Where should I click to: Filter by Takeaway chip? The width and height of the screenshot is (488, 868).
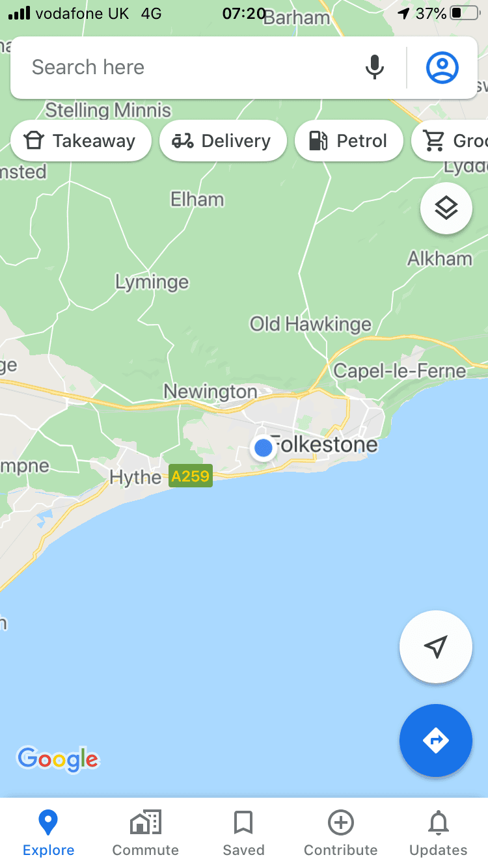point(81,141)
